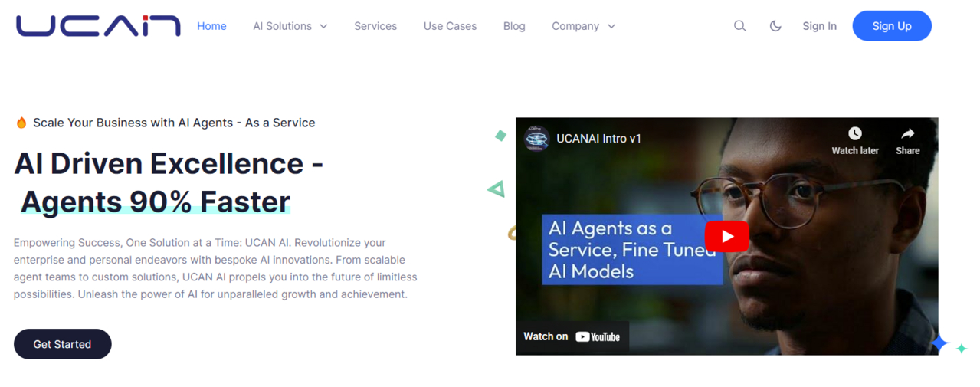Click the AI Driven Excellence heading
The height and width of the screenshot is (387, 980).
pyautogui.click(x=169, y=163)
